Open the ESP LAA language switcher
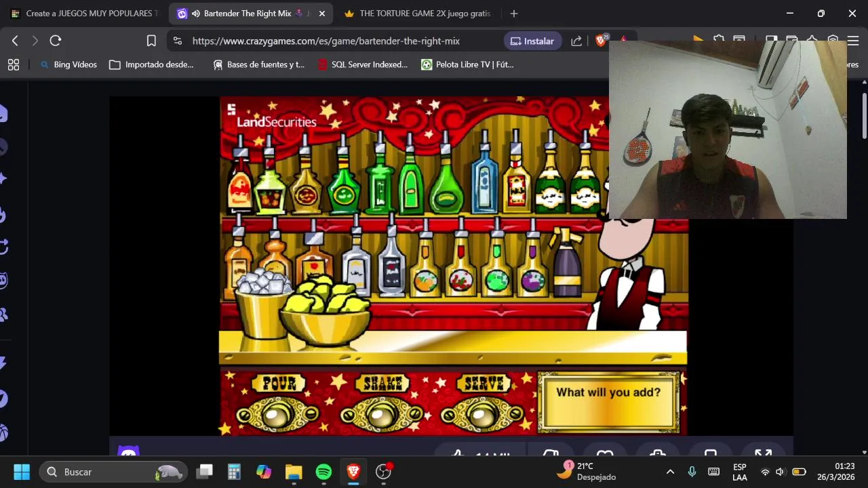This screenshot has height=488, width=868. click(x=740, y=472)
